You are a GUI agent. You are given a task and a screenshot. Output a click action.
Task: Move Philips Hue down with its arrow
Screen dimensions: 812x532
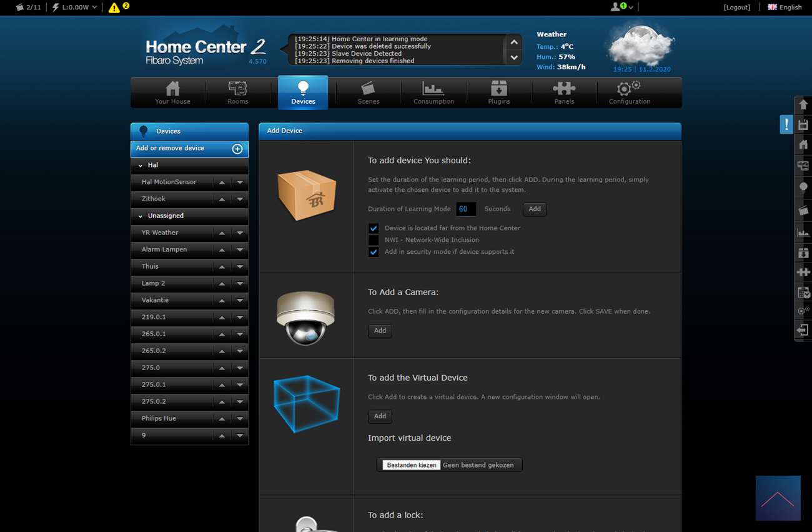240,419
